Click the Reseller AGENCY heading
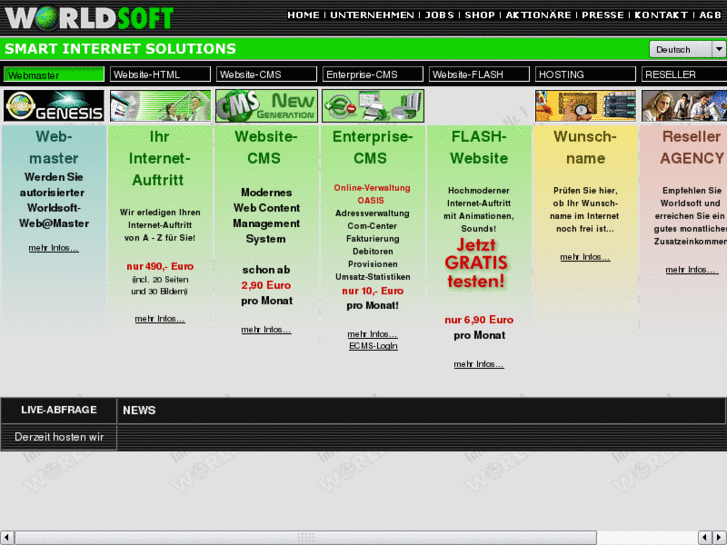Viewport: 727px width, 545px height. pos(692,147)
